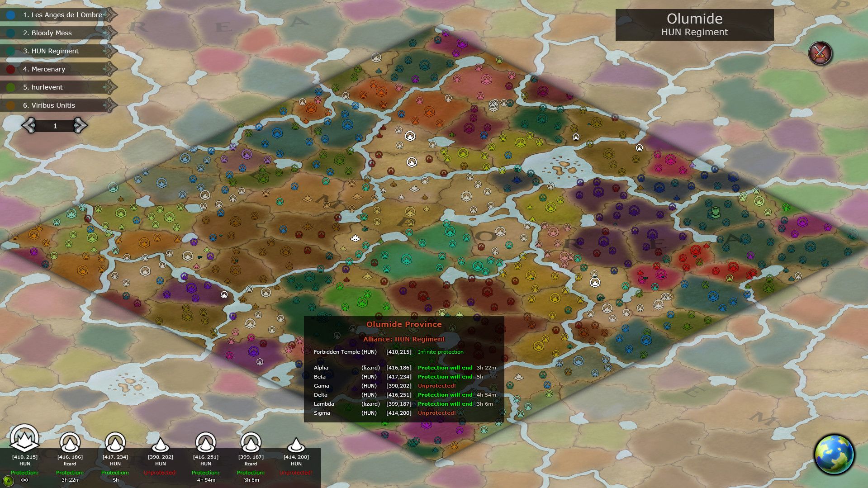Screen dimensions: 868x488
Task: Click the Forbidden Temple coordinates link
Action: point(398,352)
